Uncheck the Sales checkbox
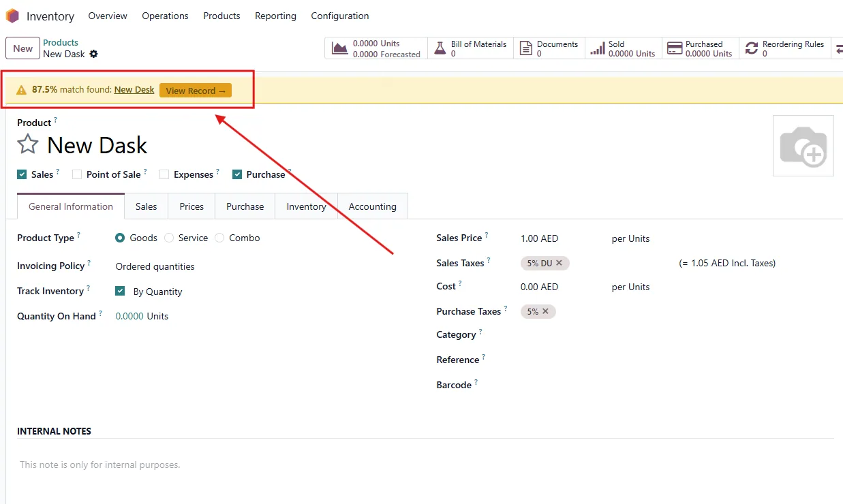This screenshot has width=843, height=504. pos(22,174)
